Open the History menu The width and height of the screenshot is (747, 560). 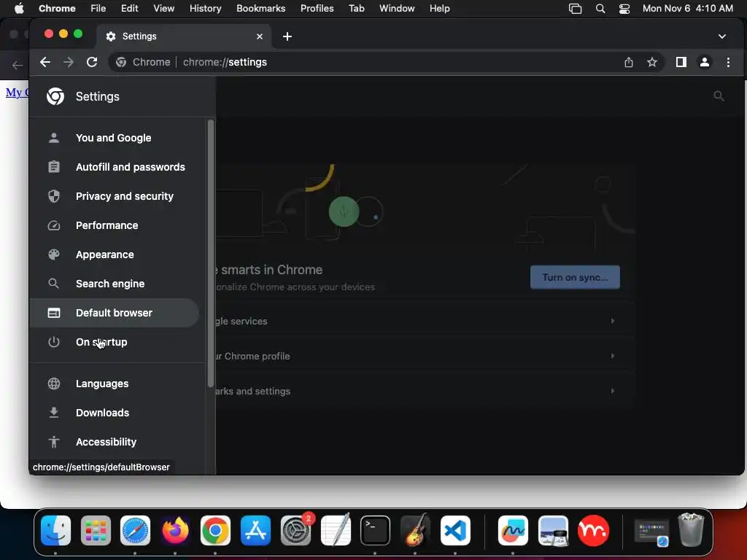205,9
